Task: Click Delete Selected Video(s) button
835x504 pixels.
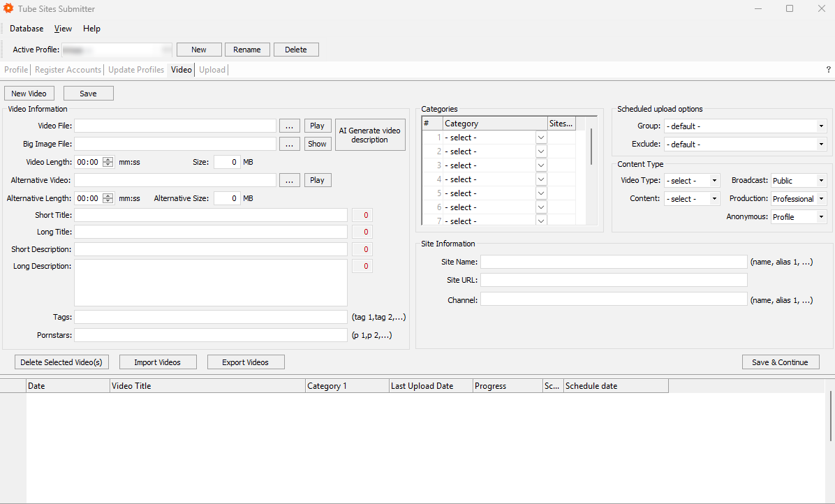Action: [x=61, y=362]
